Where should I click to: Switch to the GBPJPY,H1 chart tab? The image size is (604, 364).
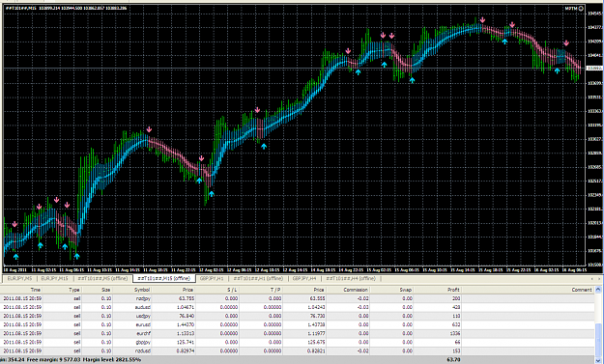click(212, 278)
